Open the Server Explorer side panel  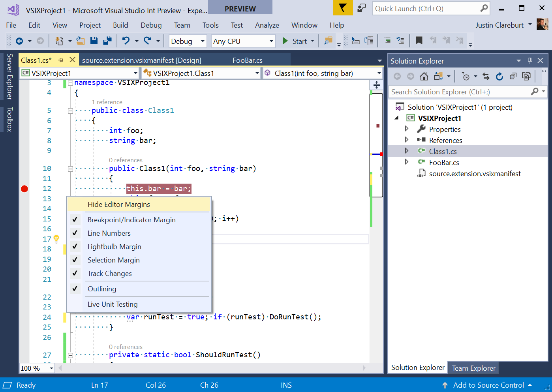tap(10, 77)
